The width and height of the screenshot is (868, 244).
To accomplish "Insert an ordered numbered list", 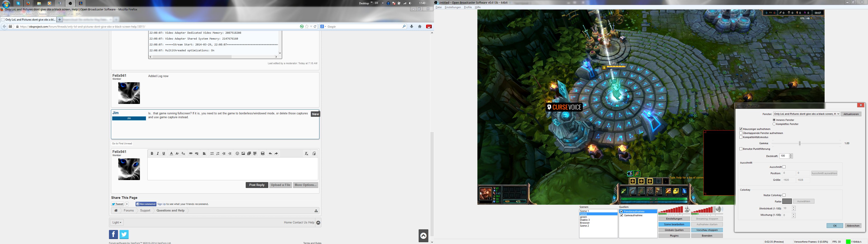I will (x=218, y=154).
